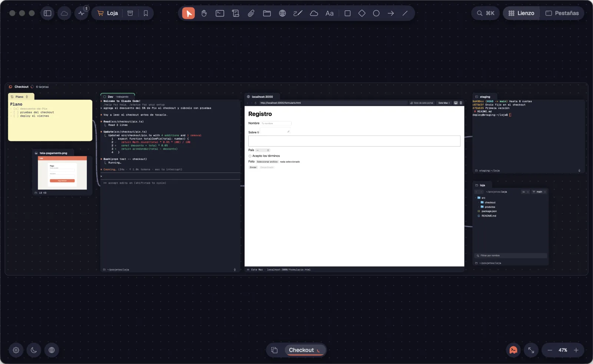Open the País dropdown
The height and width of the screenshot is (364, 593).
click(x=263, y=150)
